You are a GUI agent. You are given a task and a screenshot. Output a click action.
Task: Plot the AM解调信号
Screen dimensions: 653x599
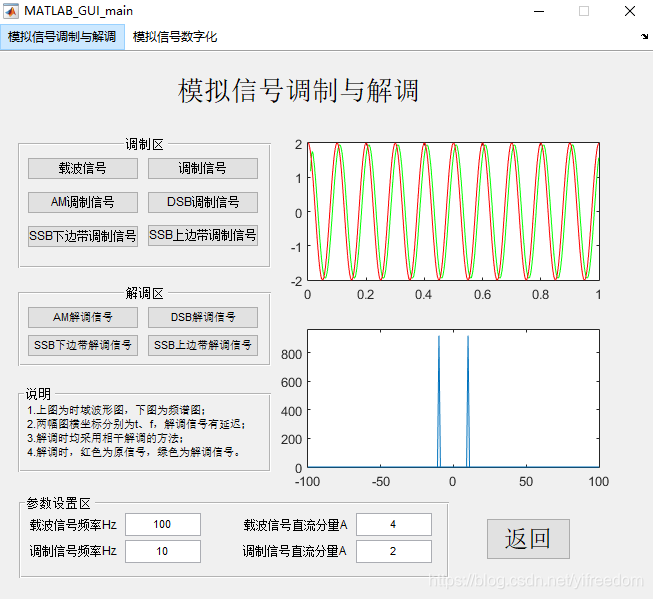point(83,317)
